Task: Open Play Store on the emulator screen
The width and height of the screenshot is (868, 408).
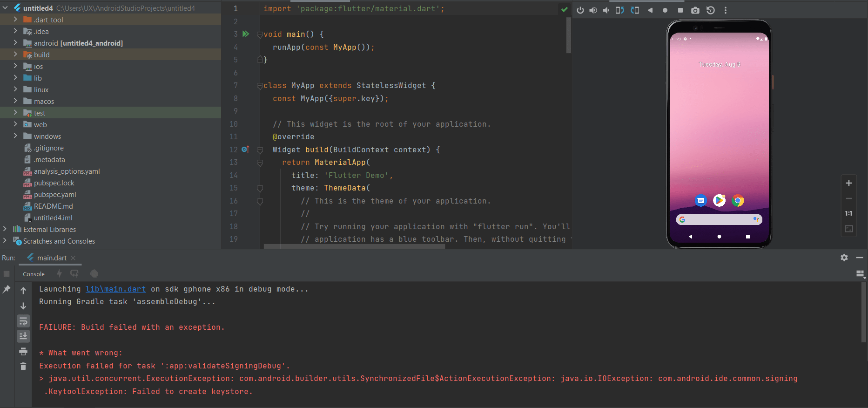Action: pos(719,200)
